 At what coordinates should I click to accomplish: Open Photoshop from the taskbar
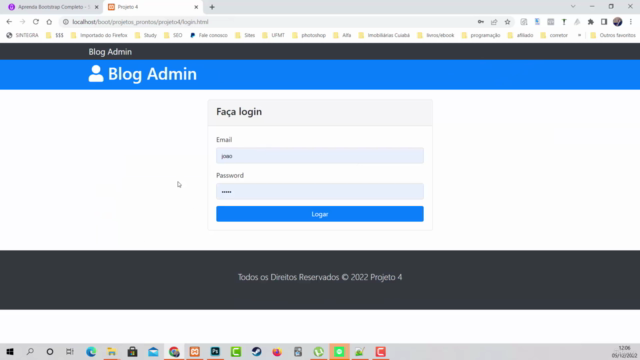coord(215,351)
